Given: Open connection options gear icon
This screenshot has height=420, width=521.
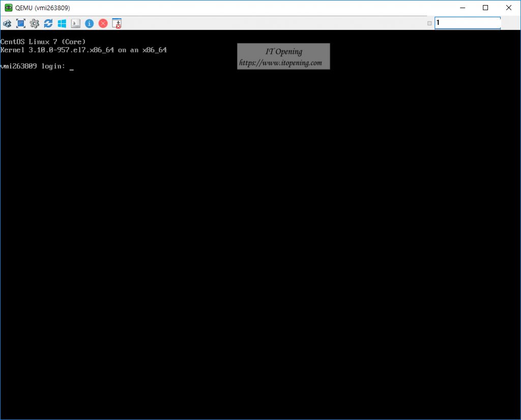Looking at the screenshot, I should (x=35, y=23).
